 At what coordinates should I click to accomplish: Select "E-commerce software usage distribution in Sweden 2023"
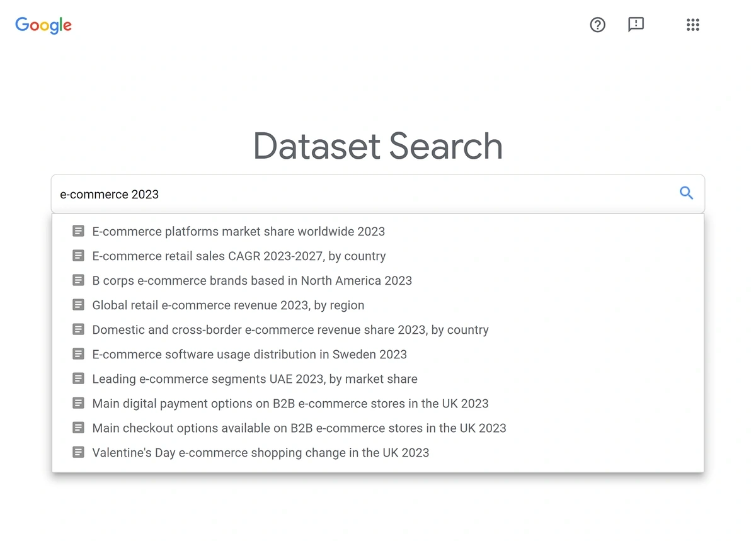pyautogui.click(x=378, y=354)
